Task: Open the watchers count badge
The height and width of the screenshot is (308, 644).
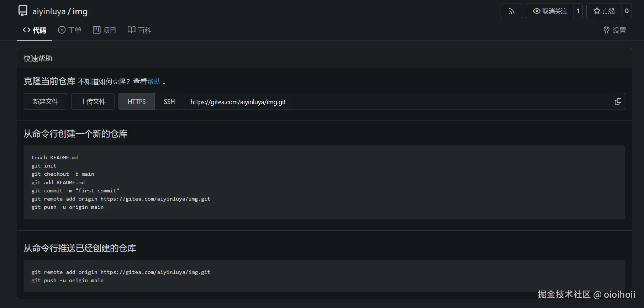Action: [578, 11]
